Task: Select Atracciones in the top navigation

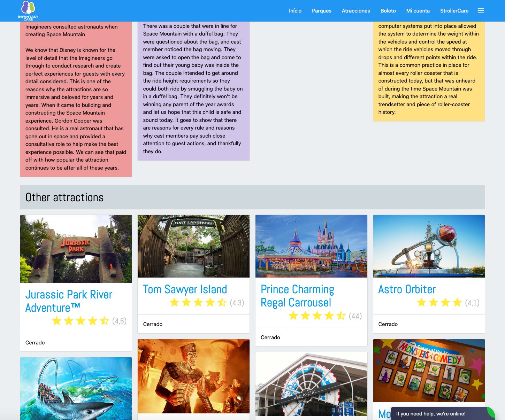Action: click(355, 11)
